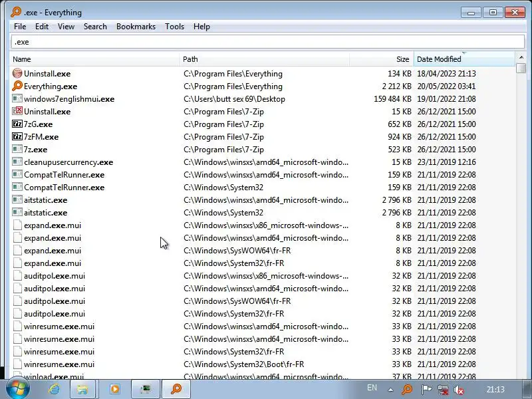Image resolution: width=532 pixels, height=399 pixels.
Task: Click CompatTelRunner.exe icon in winsxs row
Action: [x=17, y=174]
